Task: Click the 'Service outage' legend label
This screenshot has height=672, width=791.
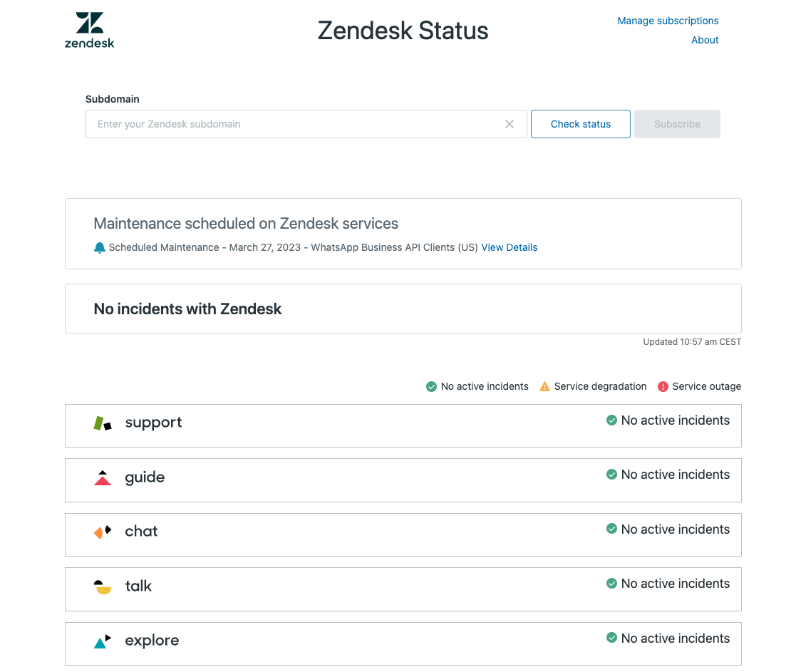Action: point(707,386)
